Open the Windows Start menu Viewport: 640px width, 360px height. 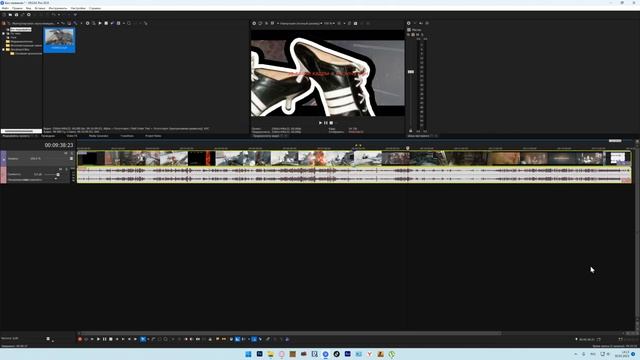pyautogui.click(x=248, y=354)
